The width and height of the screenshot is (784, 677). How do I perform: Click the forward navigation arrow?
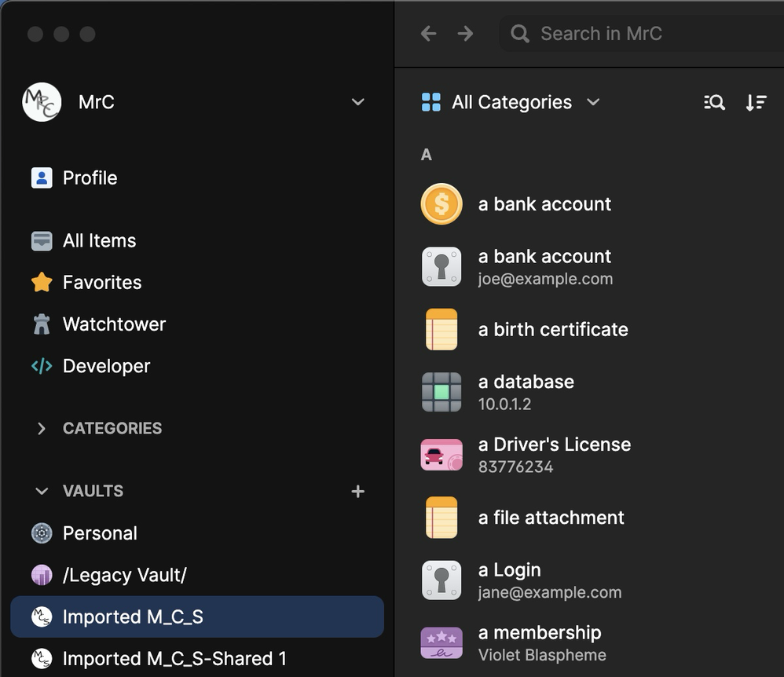(466, 34)
